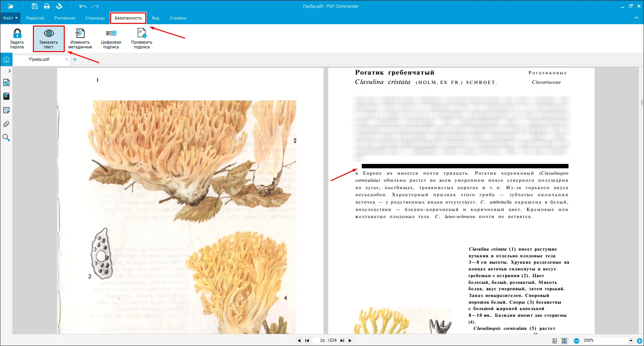Switch to the Рисование tab
This screenshot has height=346, width=644.
click(x=65, y=18)
